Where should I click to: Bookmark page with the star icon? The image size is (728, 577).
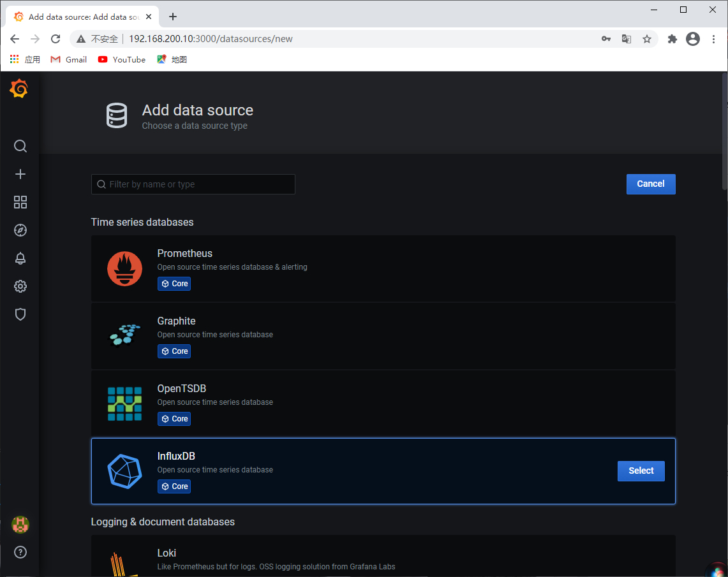click(647, 39)
